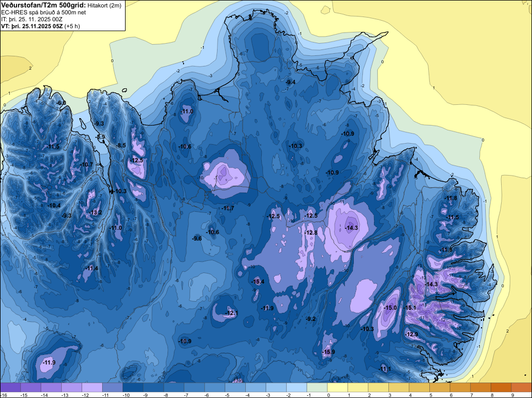Click the -15.1 temperature label
This screenshot has height=398, width=532.
point(410,308)
